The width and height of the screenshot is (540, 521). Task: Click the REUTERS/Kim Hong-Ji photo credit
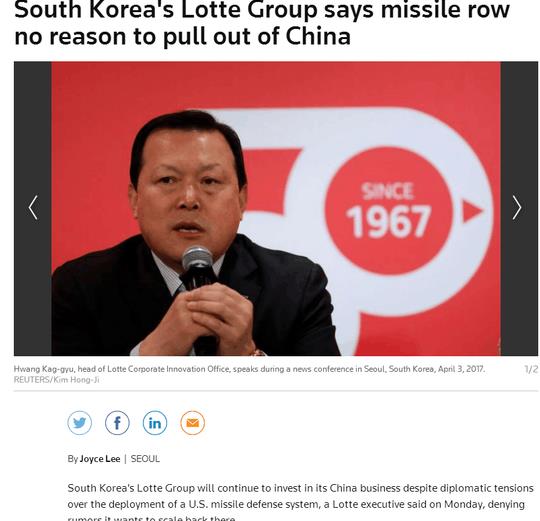click(x=56, y=380)
